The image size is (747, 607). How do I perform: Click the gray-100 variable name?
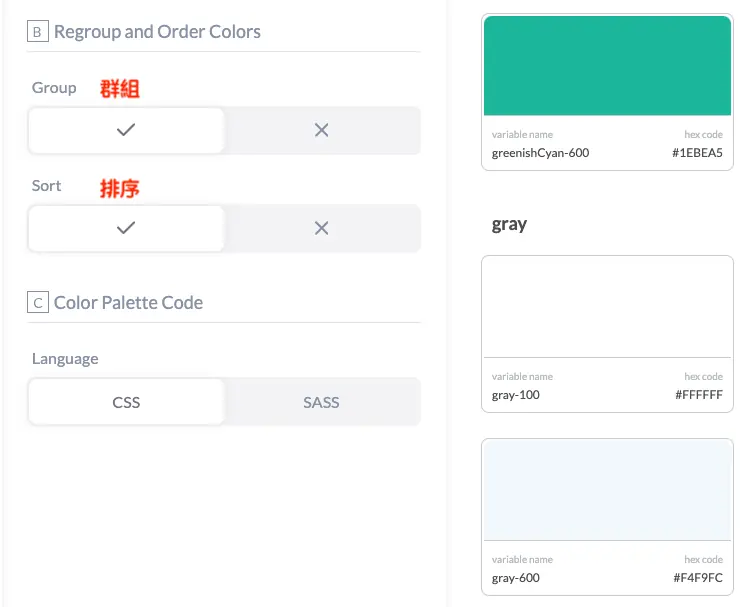tap(515, 395)
